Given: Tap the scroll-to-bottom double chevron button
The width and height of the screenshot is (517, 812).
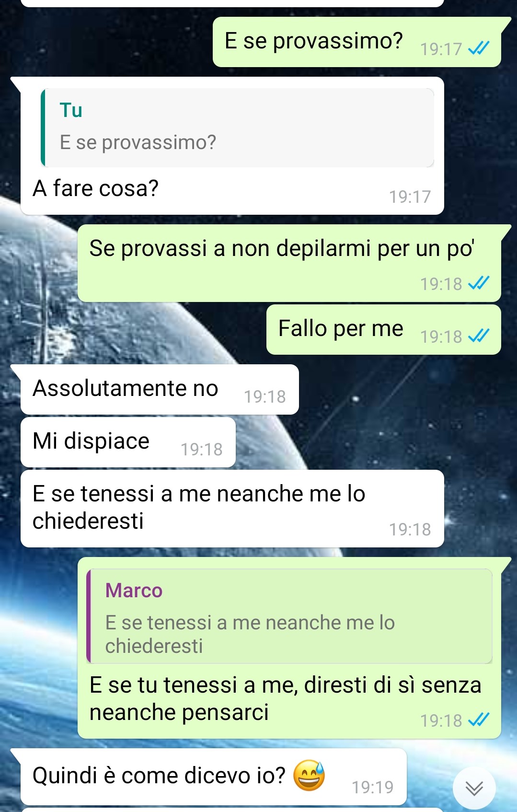Looking at the screenshot, I should pyautogui.click(x=474, y=788).
